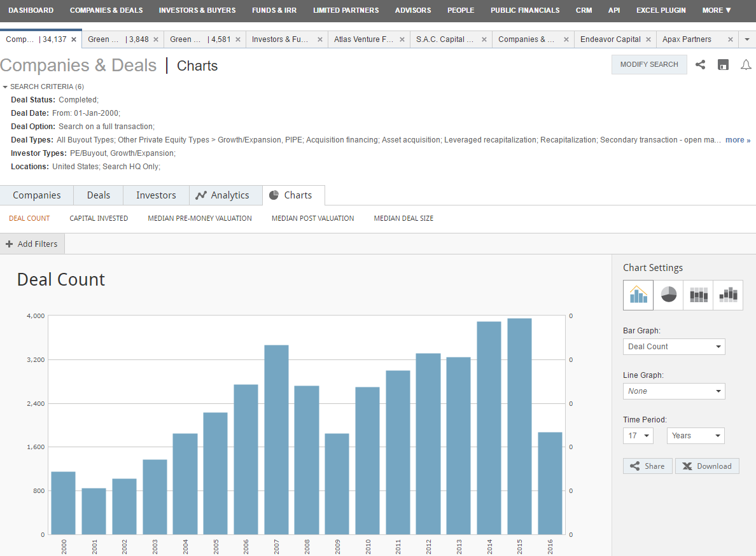The image size is (756, 556).
Task: Close the Investors & Fu... tab
Action: point(319,39)
